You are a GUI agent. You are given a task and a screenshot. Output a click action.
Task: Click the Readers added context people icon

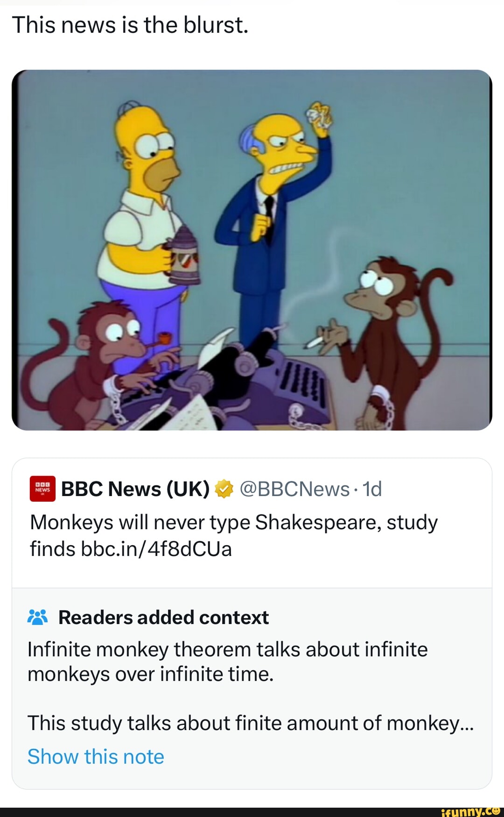click(38, 617)
